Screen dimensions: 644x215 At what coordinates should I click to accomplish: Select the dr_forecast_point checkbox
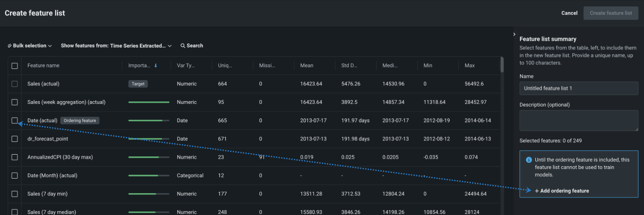[15, 139]
